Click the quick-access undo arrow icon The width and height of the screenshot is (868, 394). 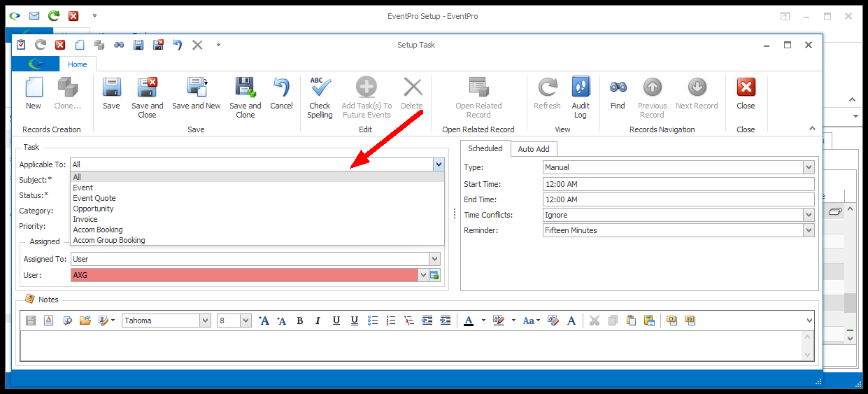click(x=178, y=44)
